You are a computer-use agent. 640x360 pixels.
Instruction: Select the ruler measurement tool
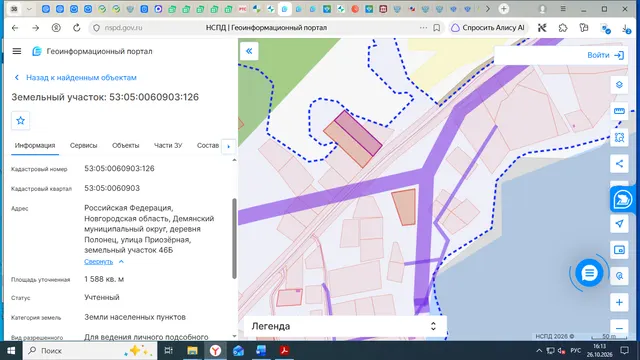pyautogui.click(x=619, y=111)
